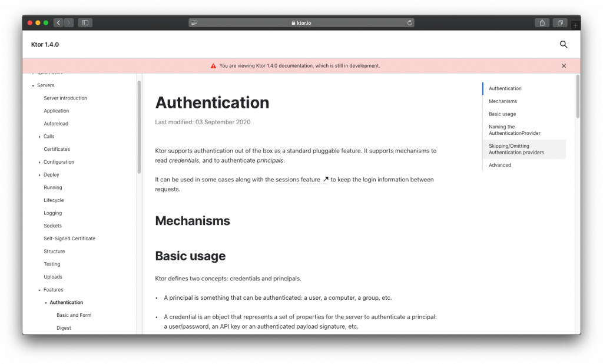Open the Testing page
Image resolution: width=603 pixels, height=364 pixels.
tap(52, 264)
